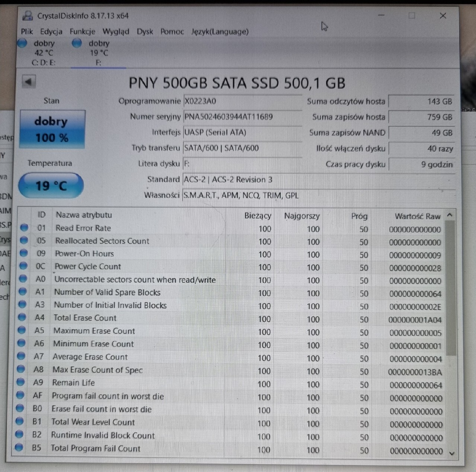Click the Próg column header

[359, 216]
